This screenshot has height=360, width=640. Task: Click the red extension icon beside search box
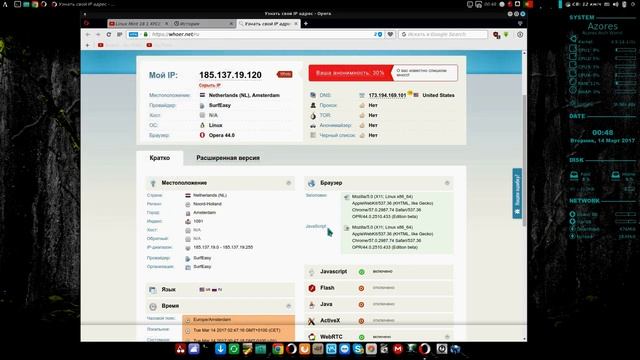click(x=496, y=35)
